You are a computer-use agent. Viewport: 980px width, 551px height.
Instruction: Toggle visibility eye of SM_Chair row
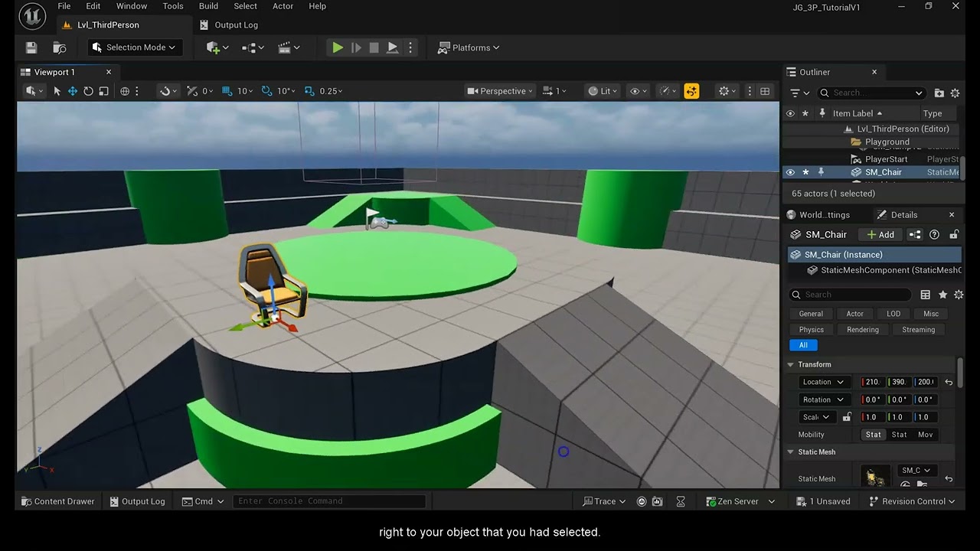click(x=790, y=172)
